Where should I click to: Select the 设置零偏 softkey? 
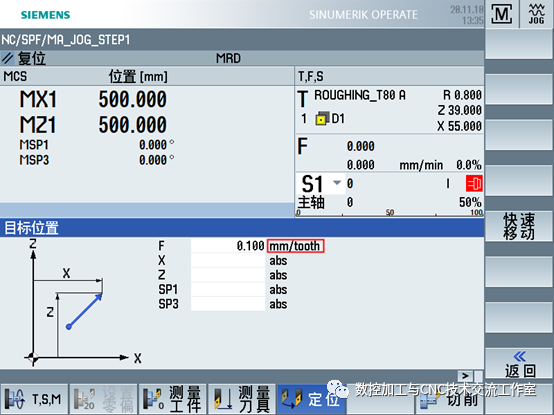(104, 399)
